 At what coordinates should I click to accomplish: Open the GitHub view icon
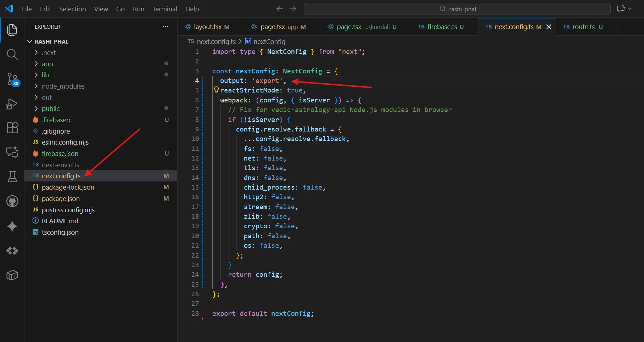tap(12, 201)
